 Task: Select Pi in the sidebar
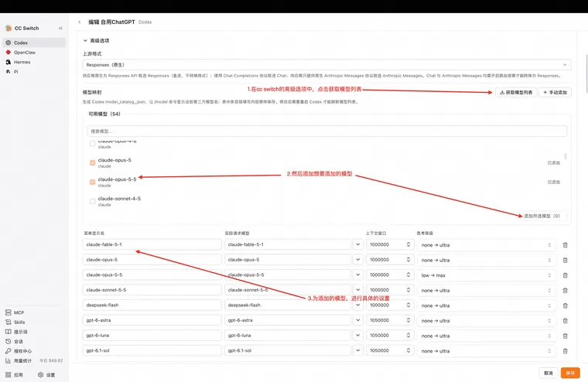pos(34,72)
